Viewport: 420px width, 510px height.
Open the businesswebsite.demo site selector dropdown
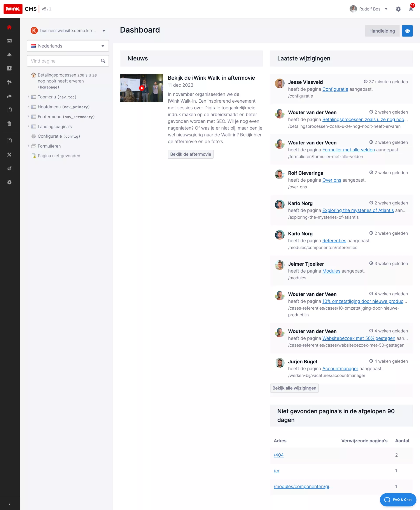(x=68, y=31)
